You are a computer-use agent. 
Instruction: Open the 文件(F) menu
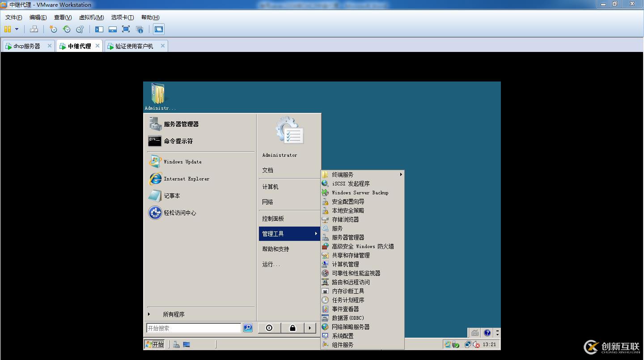[14, 17]
